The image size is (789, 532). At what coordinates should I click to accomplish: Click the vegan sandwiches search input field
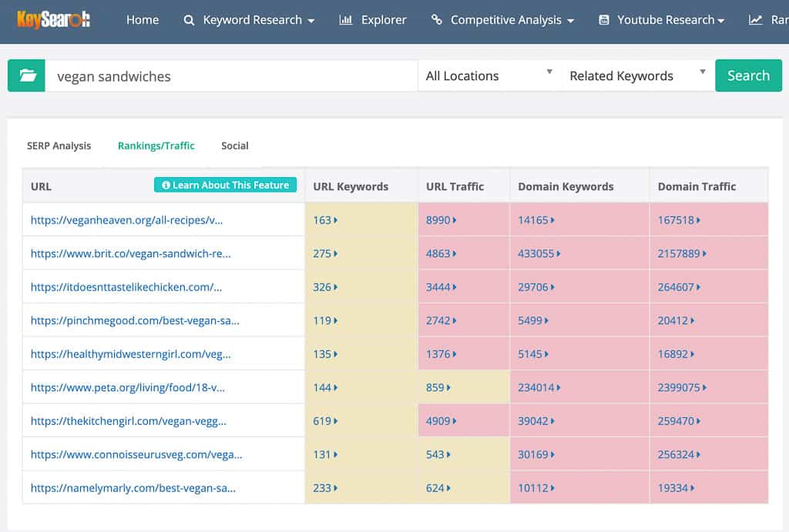point(231,75)
